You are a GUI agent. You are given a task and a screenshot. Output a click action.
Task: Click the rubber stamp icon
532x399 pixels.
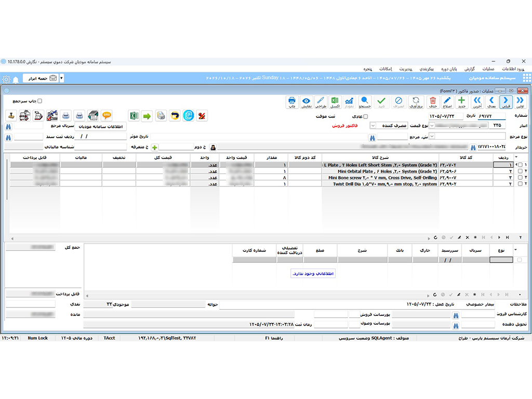[x=11, y=116]
